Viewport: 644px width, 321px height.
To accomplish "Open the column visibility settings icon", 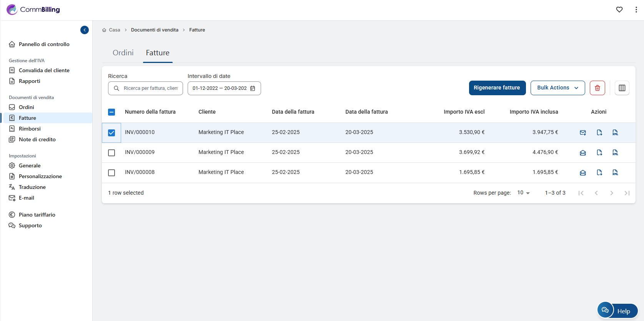I will 622,88.
